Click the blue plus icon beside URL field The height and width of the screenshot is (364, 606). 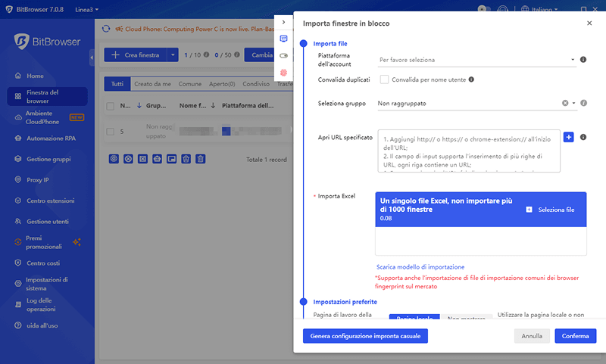coord(569,137)
